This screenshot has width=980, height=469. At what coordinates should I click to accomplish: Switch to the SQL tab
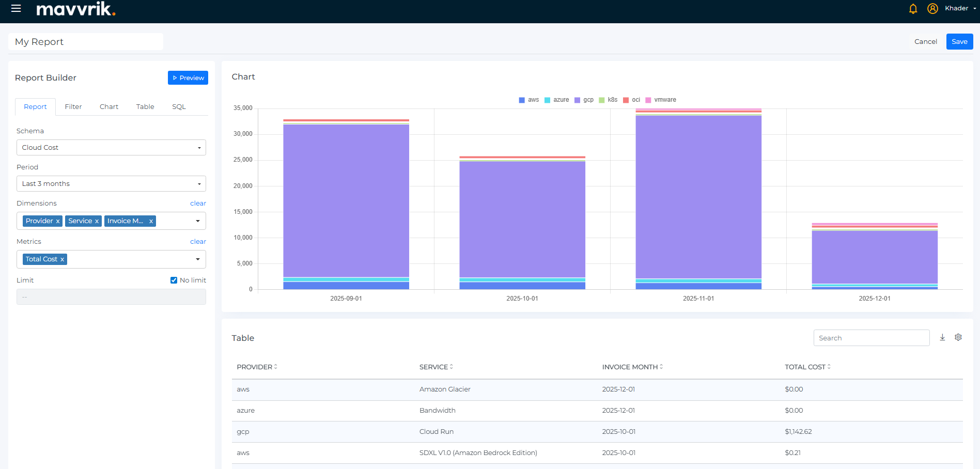pyautogui.click(x=179, y=107)
